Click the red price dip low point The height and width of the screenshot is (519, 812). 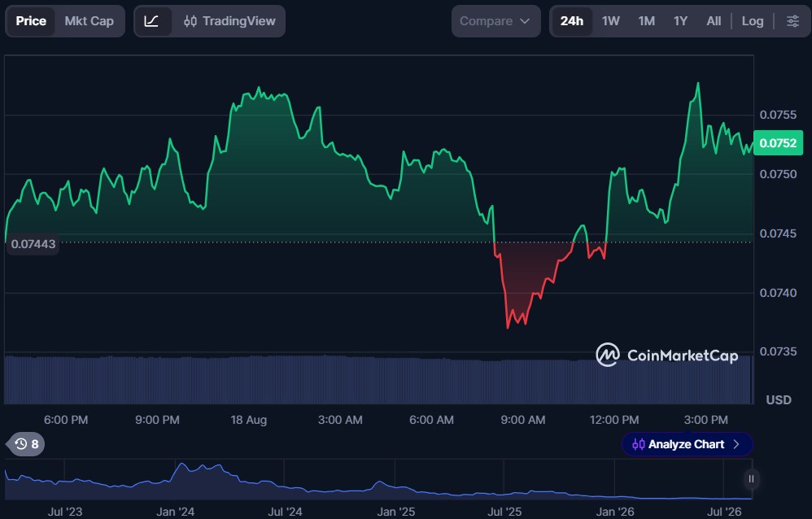pyautogui.click(x=508, y=327)
